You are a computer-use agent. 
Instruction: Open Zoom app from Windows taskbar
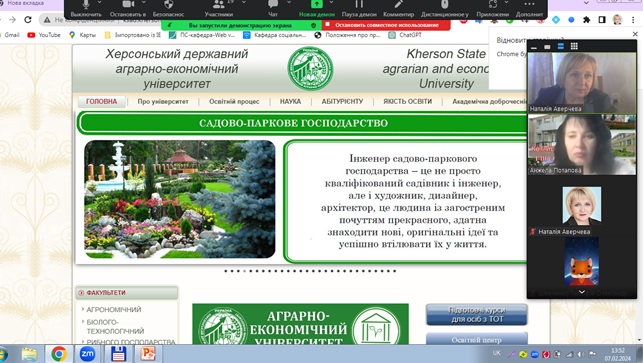click(x=87, y=354)
